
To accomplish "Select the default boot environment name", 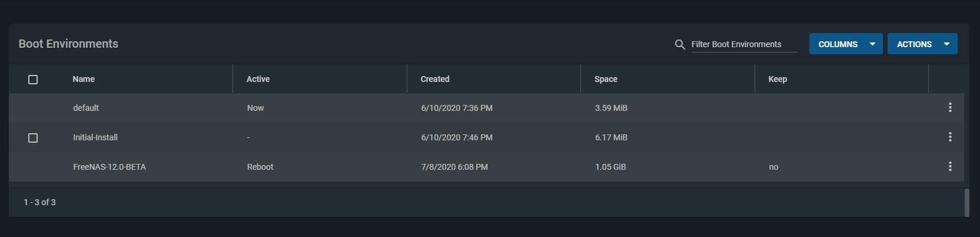I will pos(86,108).
